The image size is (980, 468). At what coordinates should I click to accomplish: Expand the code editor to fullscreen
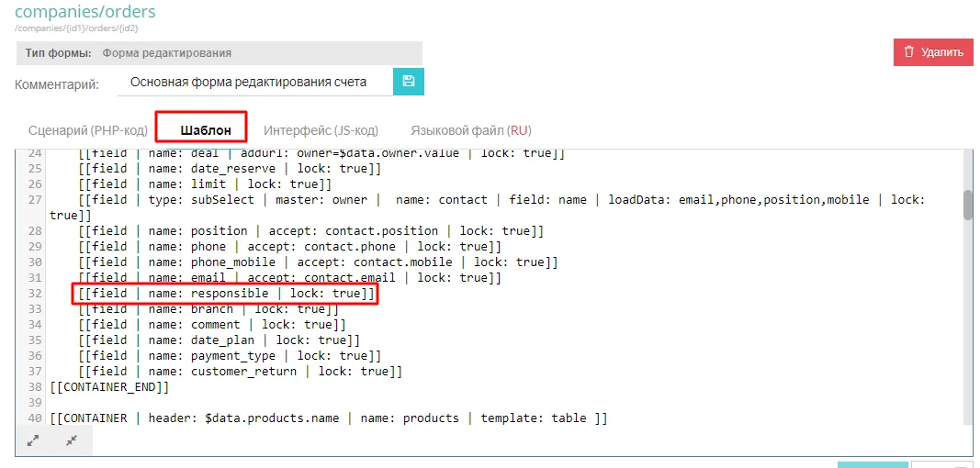[33, 441]
